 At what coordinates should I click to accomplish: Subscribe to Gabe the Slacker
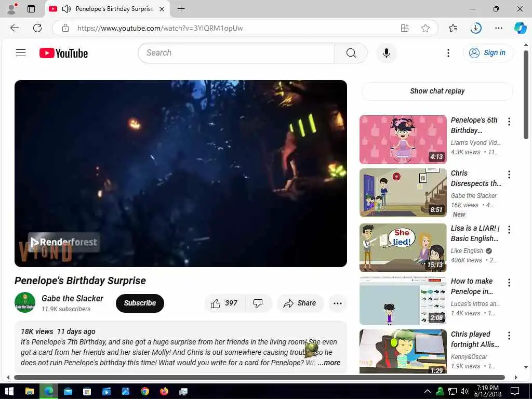pos(140,303)
